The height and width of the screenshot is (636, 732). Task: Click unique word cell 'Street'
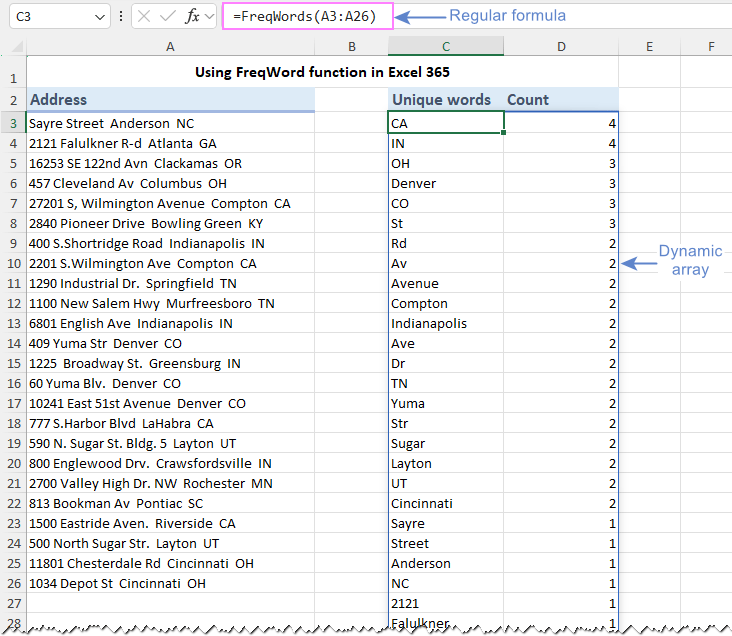pyautogui.click(x=446, y=544)
